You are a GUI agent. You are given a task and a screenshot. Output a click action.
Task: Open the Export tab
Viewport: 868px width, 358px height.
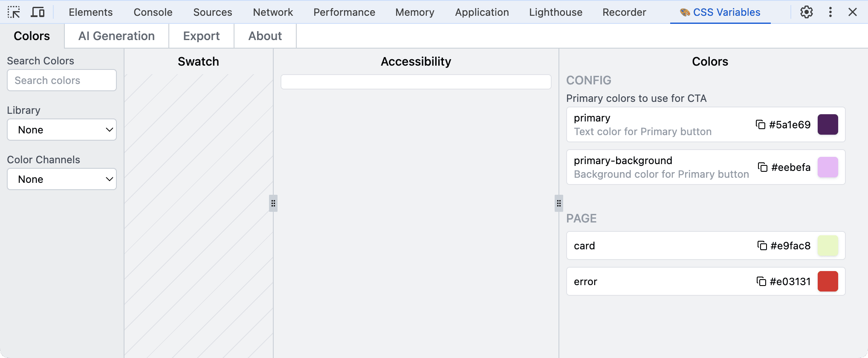pyautogui.click(x=201, y=36)
